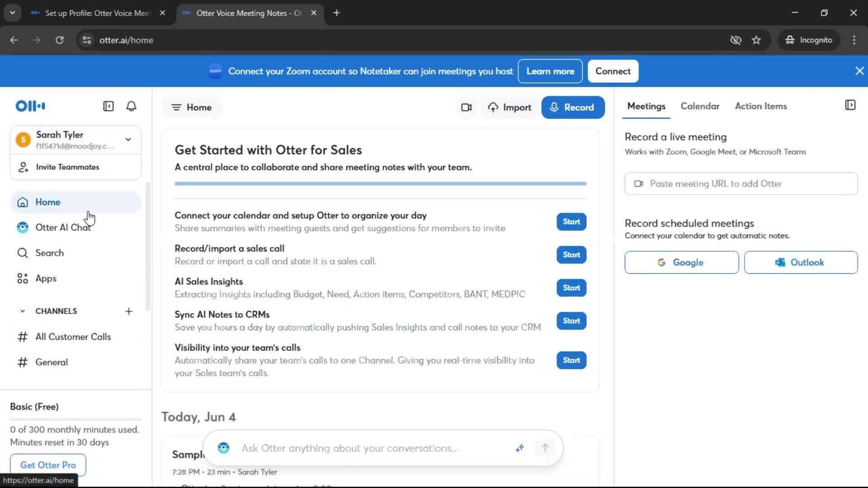
Task: Click the Import button
Action: (x=509, y=108)
